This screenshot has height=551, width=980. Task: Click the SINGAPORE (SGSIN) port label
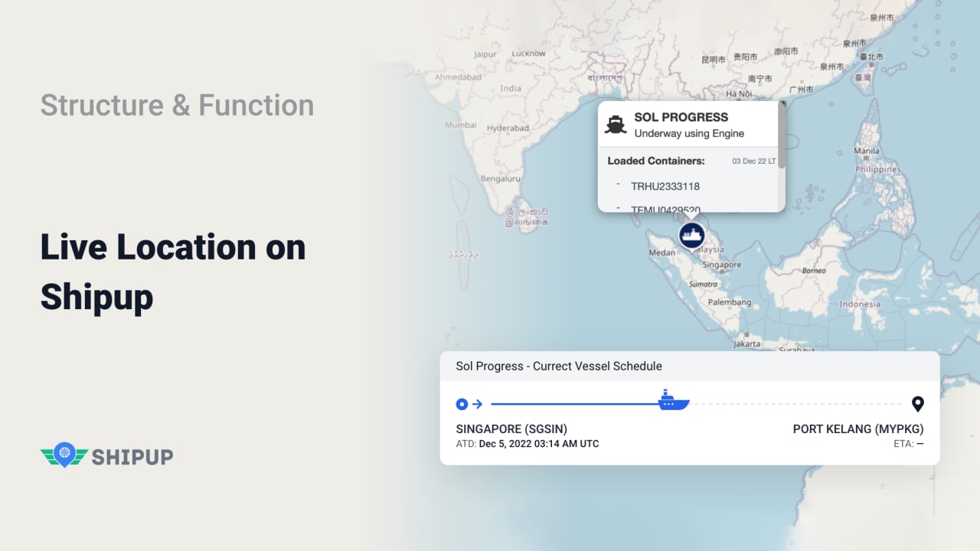pyautogui.click(x=511, y=429)
